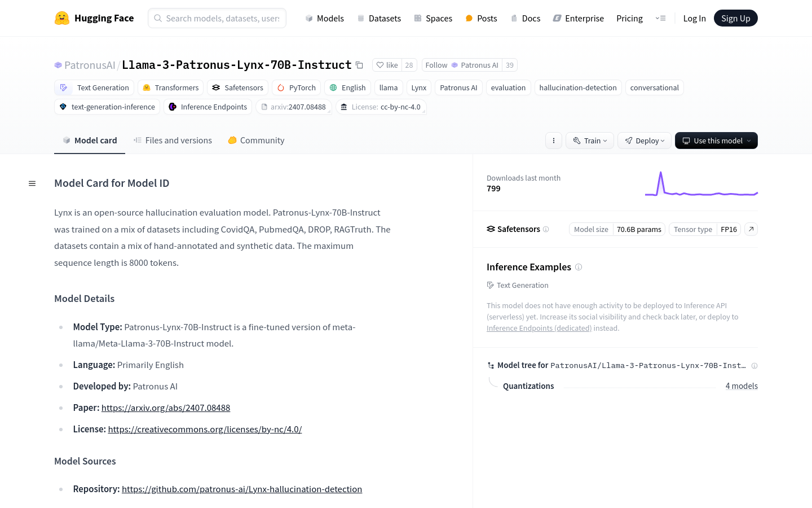View the 4 models quantizations link

[x=742, y=386]
